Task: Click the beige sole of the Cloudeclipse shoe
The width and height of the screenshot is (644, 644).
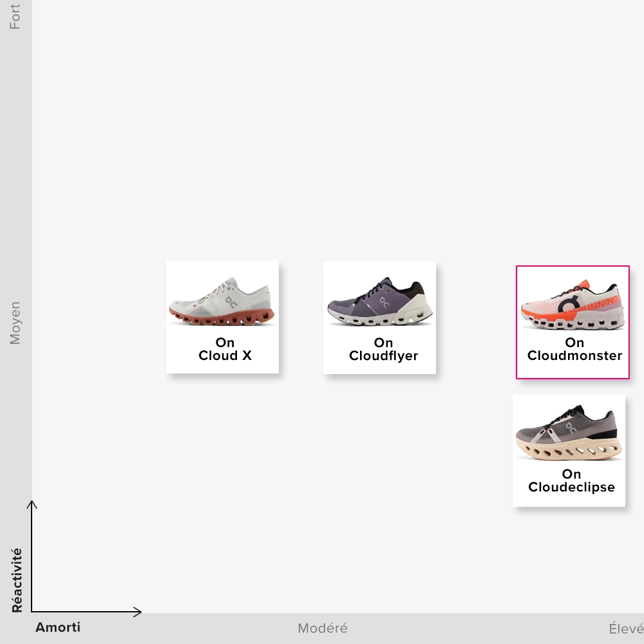Action: (x=570, y=451)
